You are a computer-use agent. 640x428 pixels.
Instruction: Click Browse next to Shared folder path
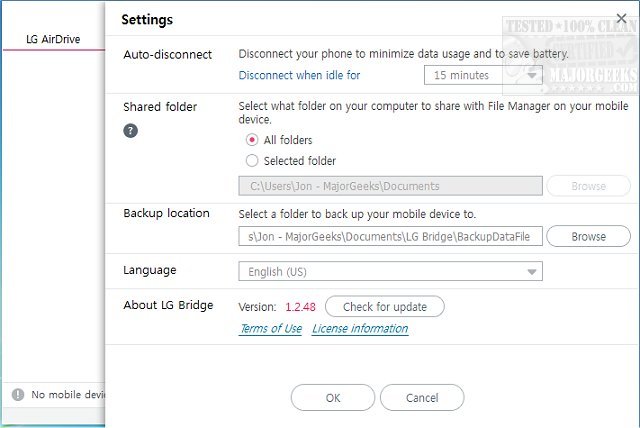click(x=588, y=186)
